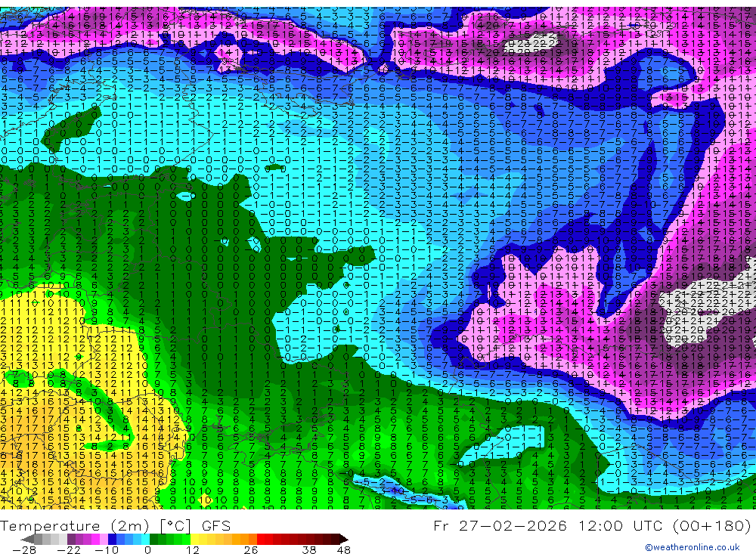Click the '12' legend label

192,550
